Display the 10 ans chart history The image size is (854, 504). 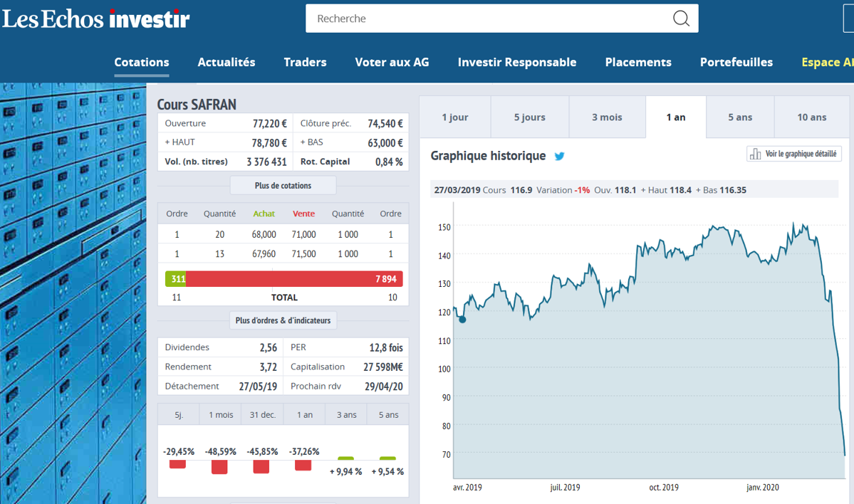(812, 117)
